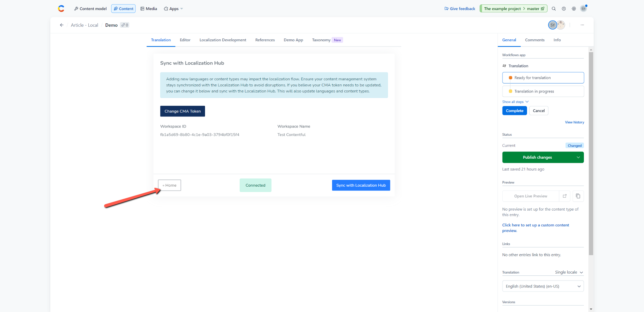The image size is (644, 312).
Task: Click the second collaborator avatar
Action: [561, 25]
